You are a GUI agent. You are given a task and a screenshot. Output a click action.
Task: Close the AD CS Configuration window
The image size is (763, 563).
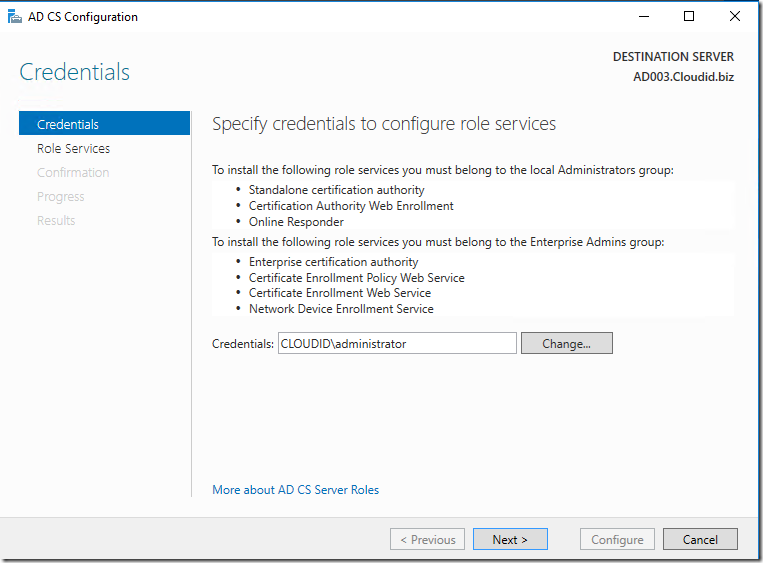pos(735,17)
